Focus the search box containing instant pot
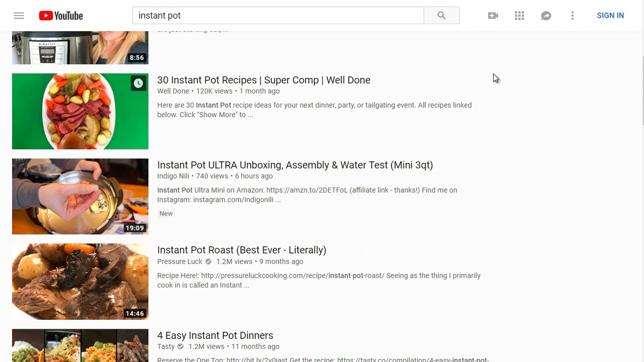 pyautogui.click(x=278, y=16)
